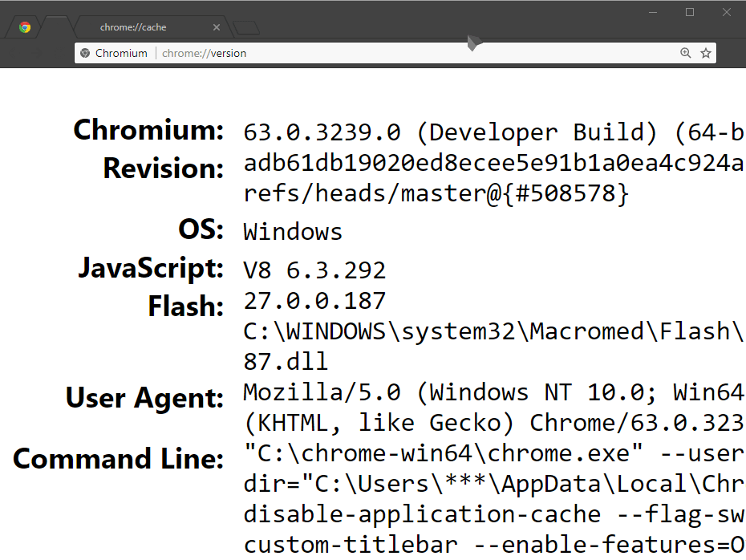Click the Chromium label in address bar
This screenshot has height=560, width=746.
121,53
